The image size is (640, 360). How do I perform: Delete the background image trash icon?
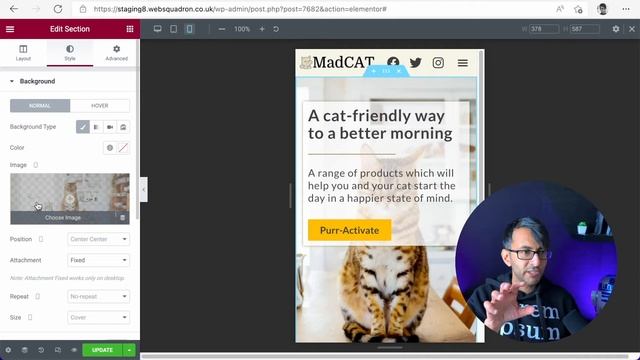[122, 218]
